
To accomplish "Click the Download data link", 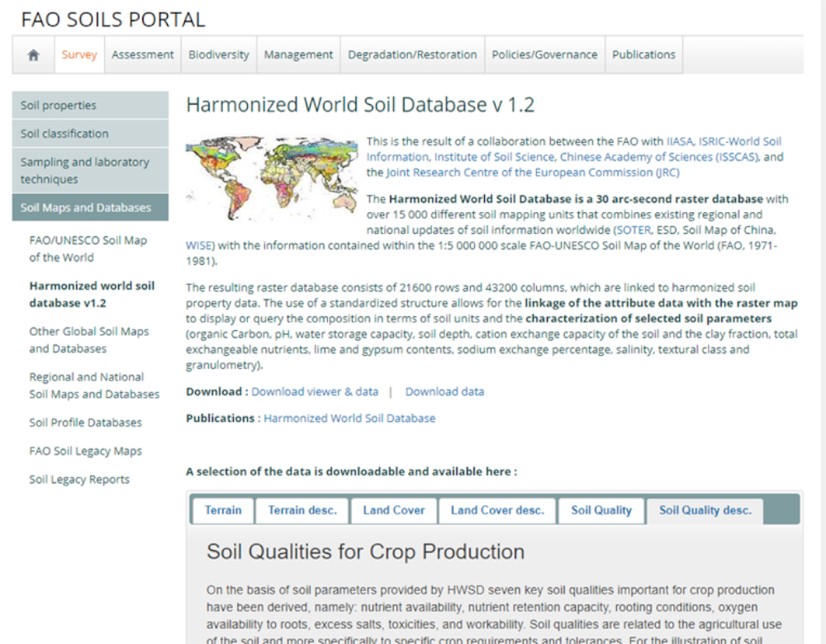I will [x=444, y=391].
